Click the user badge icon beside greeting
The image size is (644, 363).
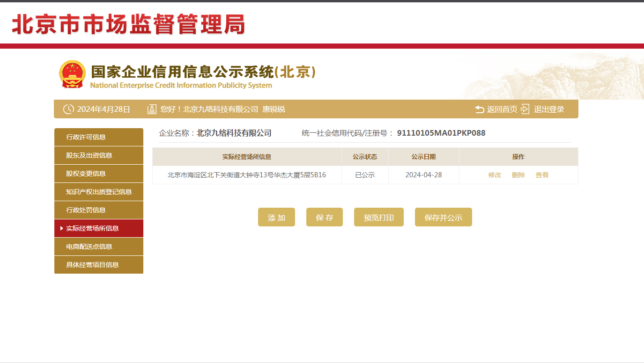152,109
